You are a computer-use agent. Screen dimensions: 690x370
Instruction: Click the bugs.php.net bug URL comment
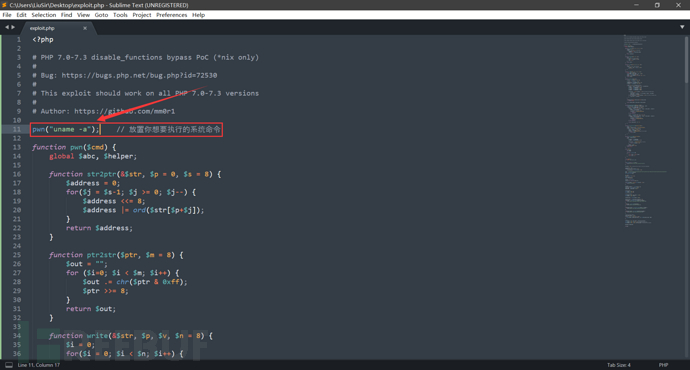[125, 76]
